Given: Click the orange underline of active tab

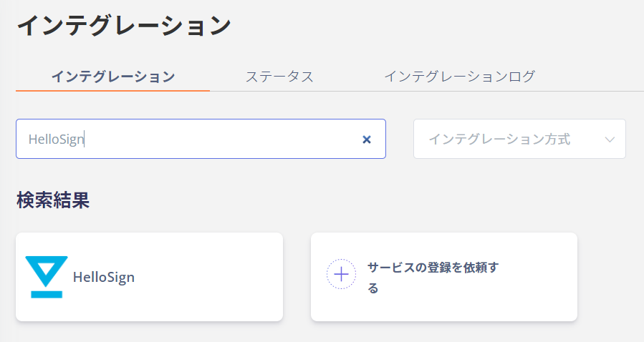Looking at the screenshot, I should click(113, 90).
